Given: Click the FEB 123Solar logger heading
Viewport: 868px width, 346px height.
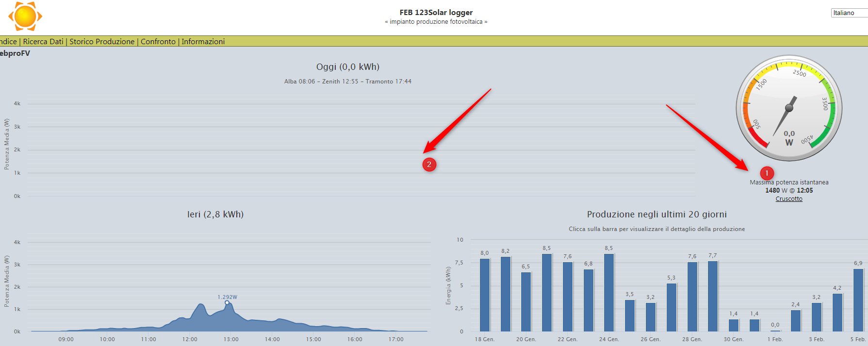Looking at the screenshot, I should click(x=436, y=13).
